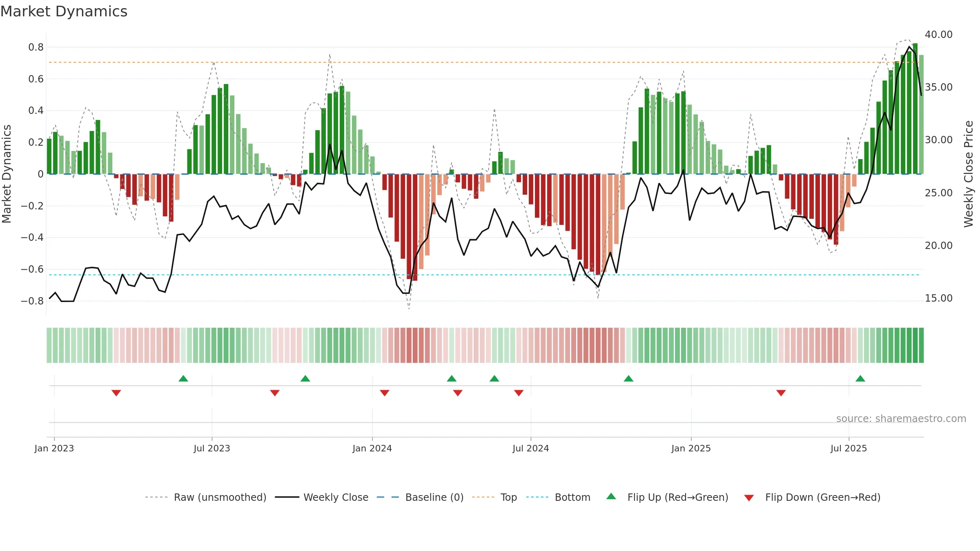Click the orange dashed Top threshold line
Image resolution: width=980 pixels, height=551 pixels.
[x=484, y=62]
